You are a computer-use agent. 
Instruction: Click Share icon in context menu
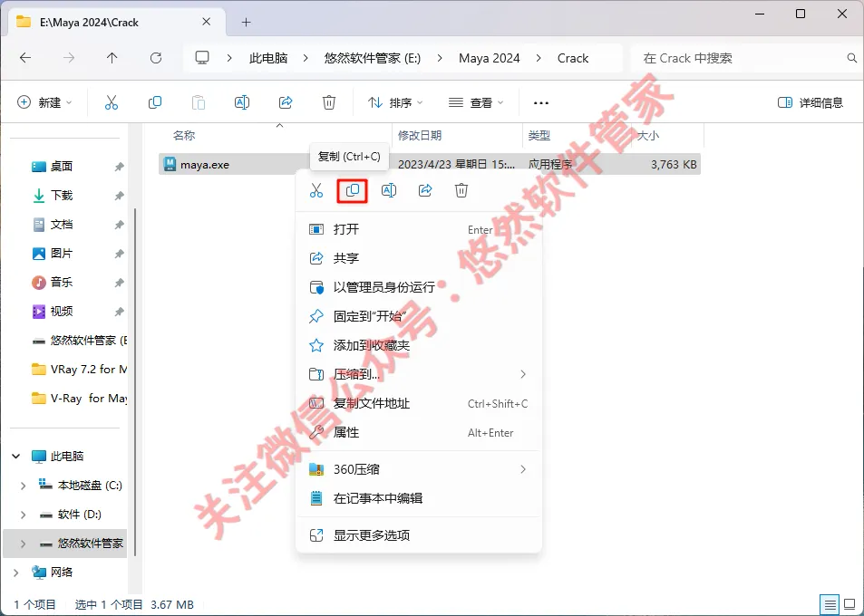(425, 190)
